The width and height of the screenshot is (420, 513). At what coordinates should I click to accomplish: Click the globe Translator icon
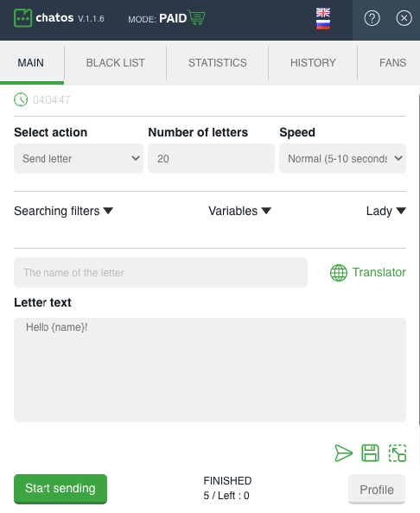338,273
